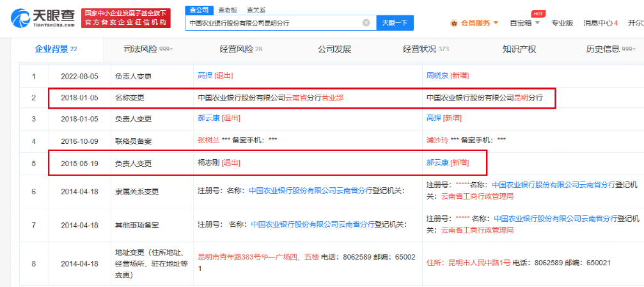Image resolution: width=644 pixels, height=287 pixels.
Task: Click old name 云南省分行营业部 cell
Action: [308, 98]
